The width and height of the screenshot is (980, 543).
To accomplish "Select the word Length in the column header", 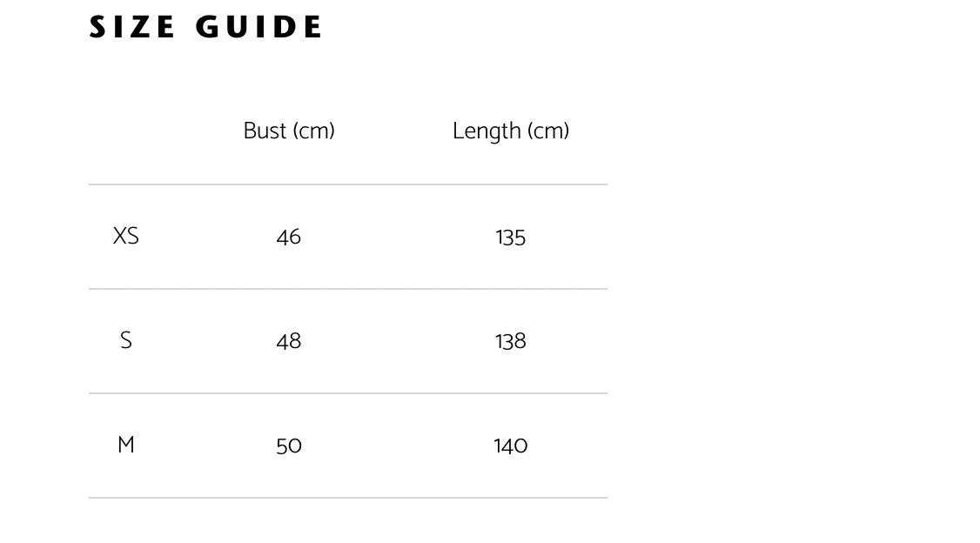I will [x=487, y=131].
